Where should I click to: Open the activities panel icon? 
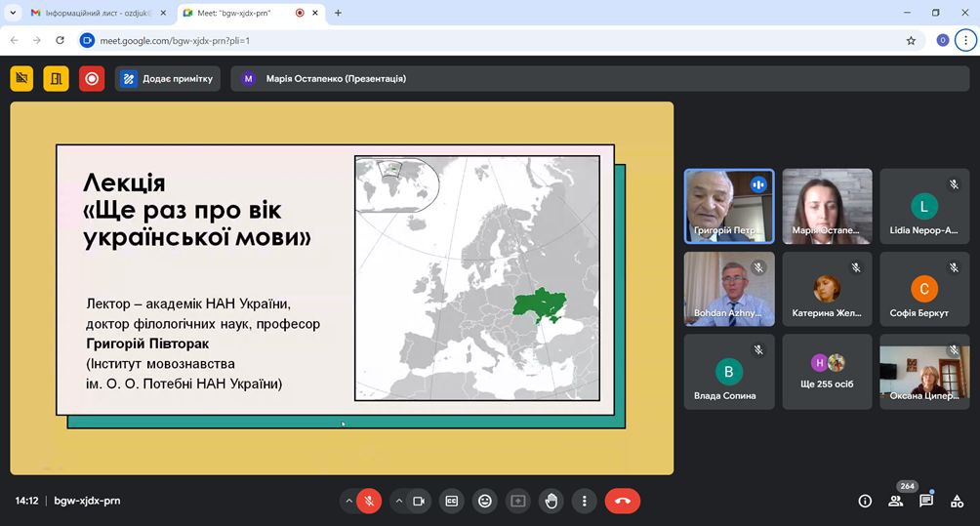click(958, 501)
